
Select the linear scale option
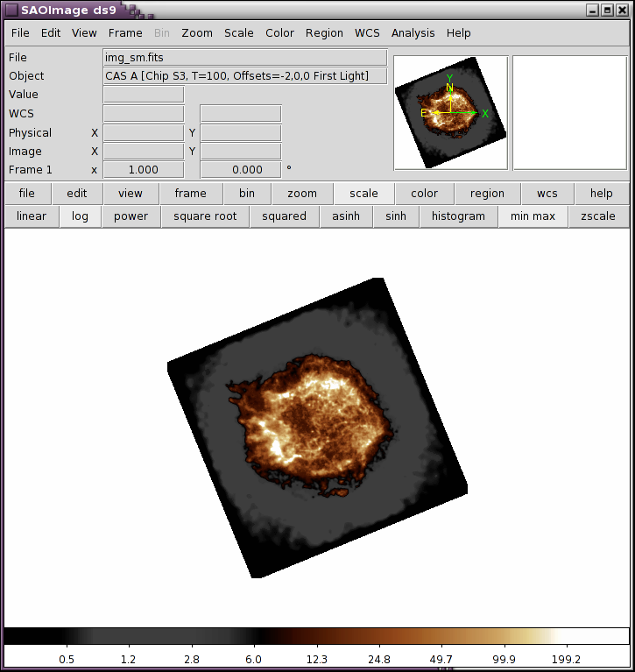pyautogui.click(x=32, y=216)
